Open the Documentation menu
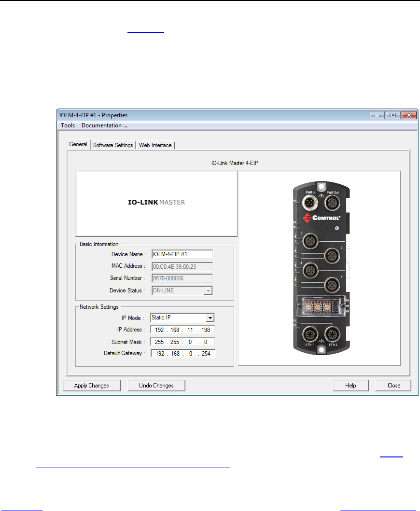The height and width of the screenshot is (511, 420). (104, 125)
